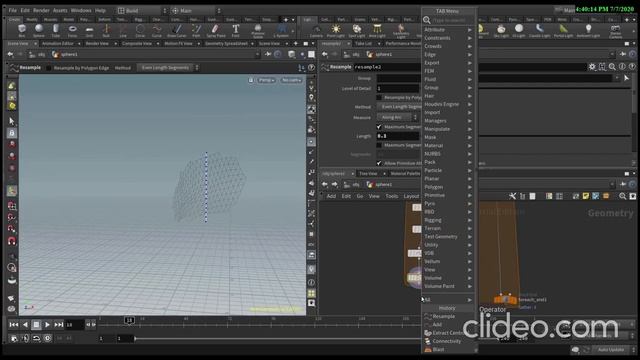
Task: Toggle real time playback button
Action: pyautogui.click(x=48, y=338)
